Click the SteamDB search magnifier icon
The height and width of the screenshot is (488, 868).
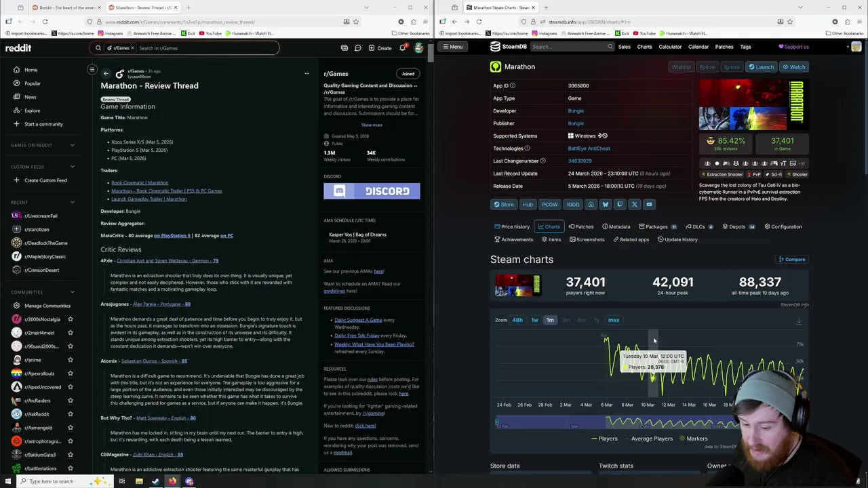coord(610,47)
